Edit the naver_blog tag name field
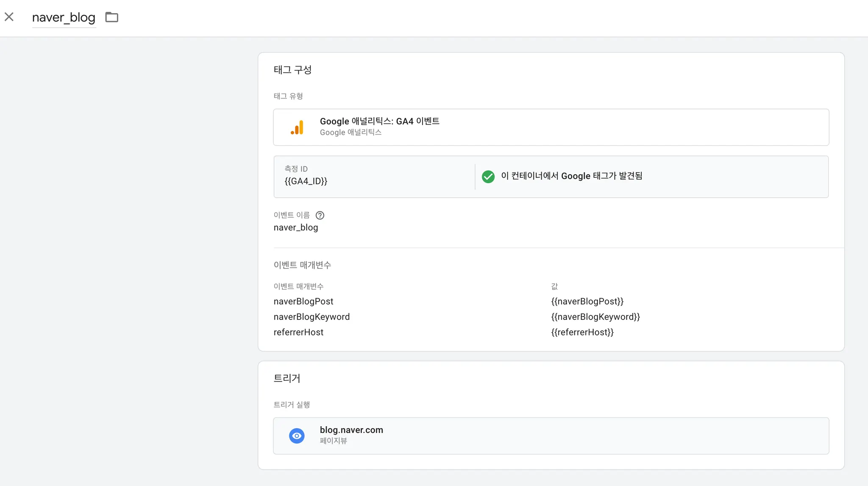 (64, 17)
